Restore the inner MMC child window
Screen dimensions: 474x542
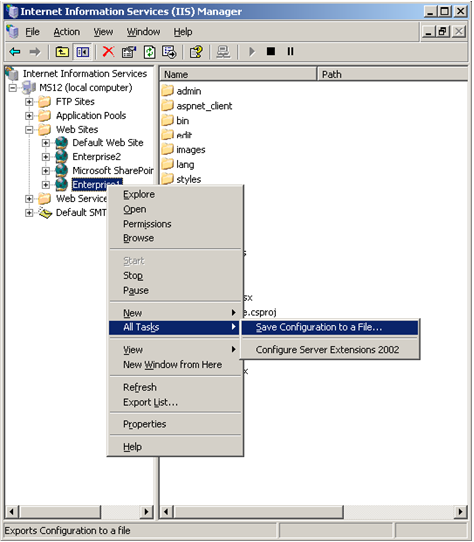coord(443,32)
